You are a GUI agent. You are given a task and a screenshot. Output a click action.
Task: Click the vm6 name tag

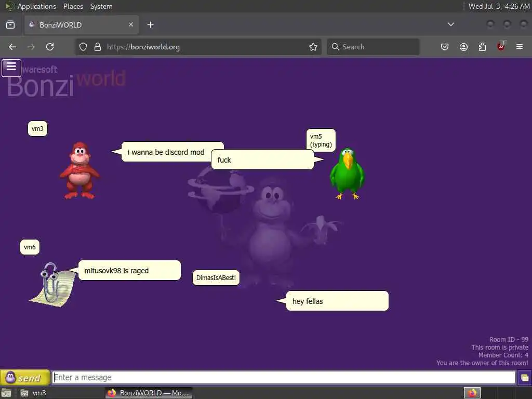point(30,247)
